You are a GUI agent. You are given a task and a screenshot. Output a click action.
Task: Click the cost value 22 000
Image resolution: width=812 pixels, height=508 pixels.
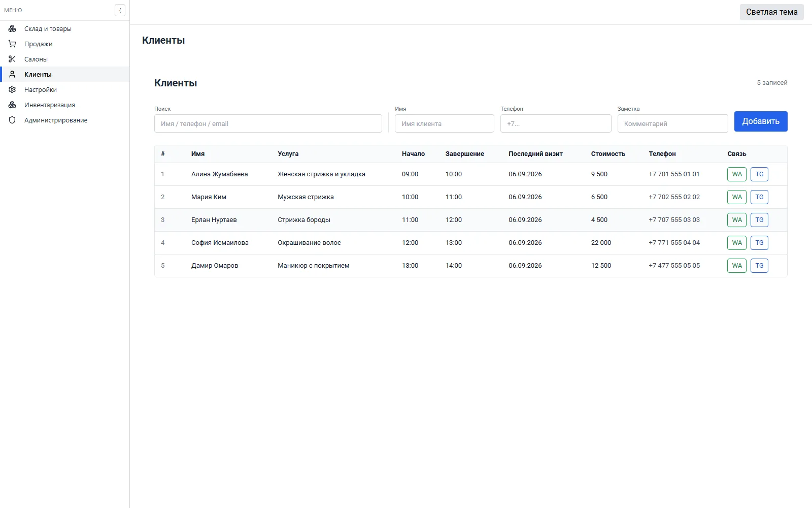point(601,243)
